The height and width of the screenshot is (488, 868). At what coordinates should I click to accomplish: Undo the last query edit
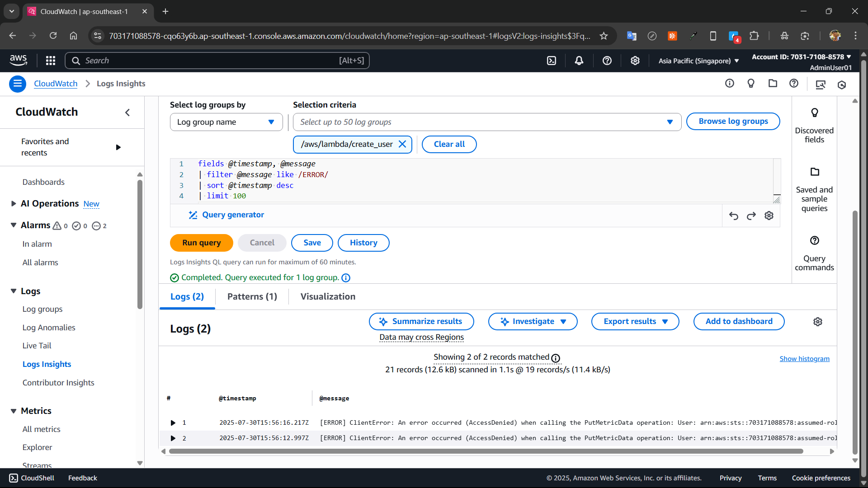coord(734,216)
